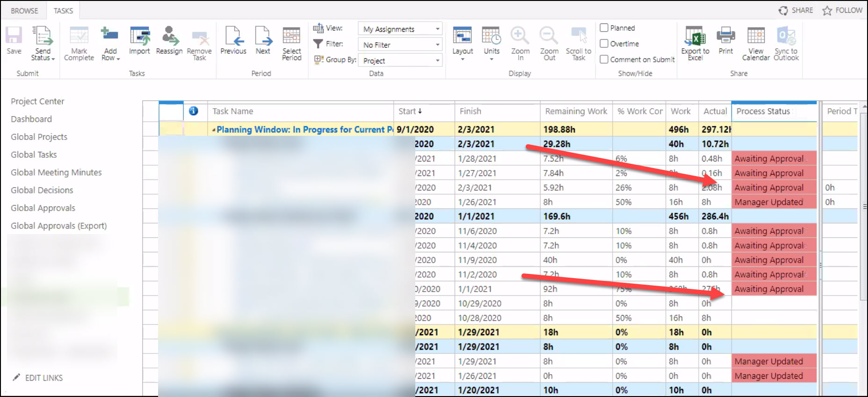Open Select Period dialog
This screenshot has height=397, width=868.
(x=291, y=43)
